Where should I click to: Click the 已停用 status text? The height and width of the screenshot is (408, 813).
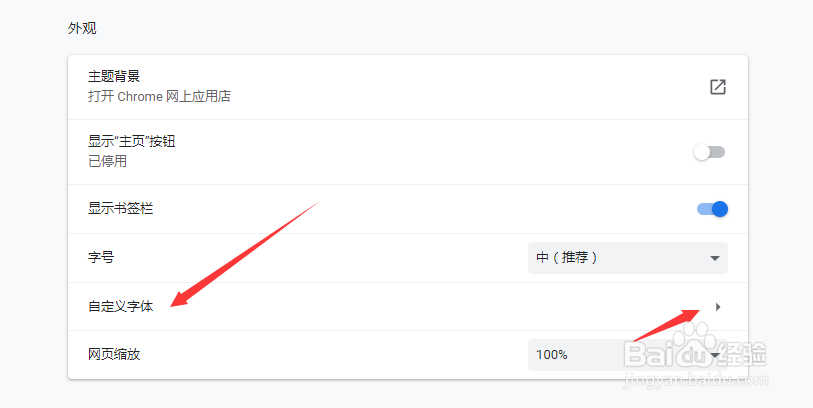pos(107,161)
